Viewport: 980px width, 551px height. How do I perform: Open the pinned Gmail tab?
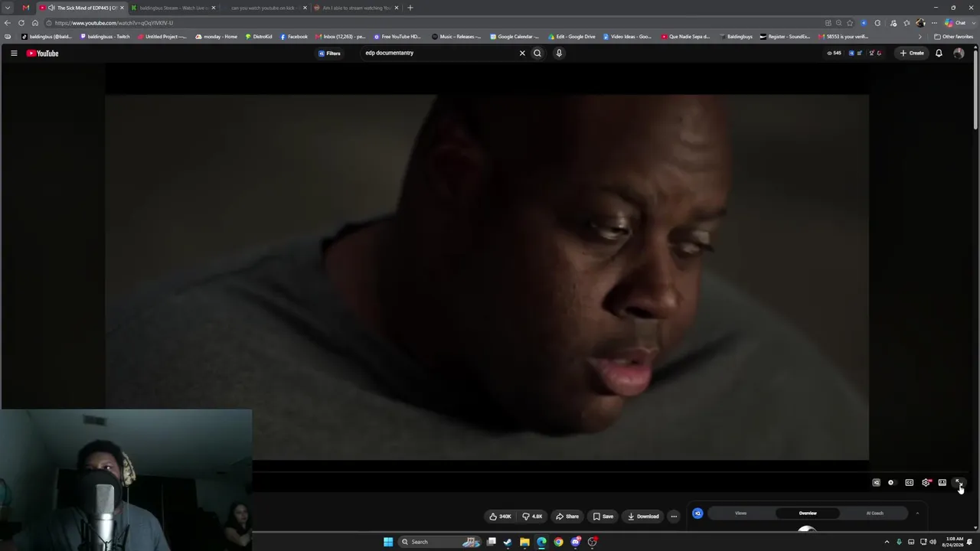tap(26, 8)
